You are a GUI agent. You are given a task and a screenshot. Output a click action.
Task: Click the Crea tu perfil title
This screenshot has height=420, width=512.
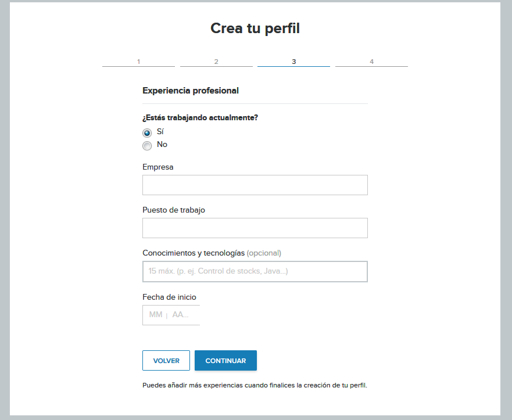click(255, 28)
